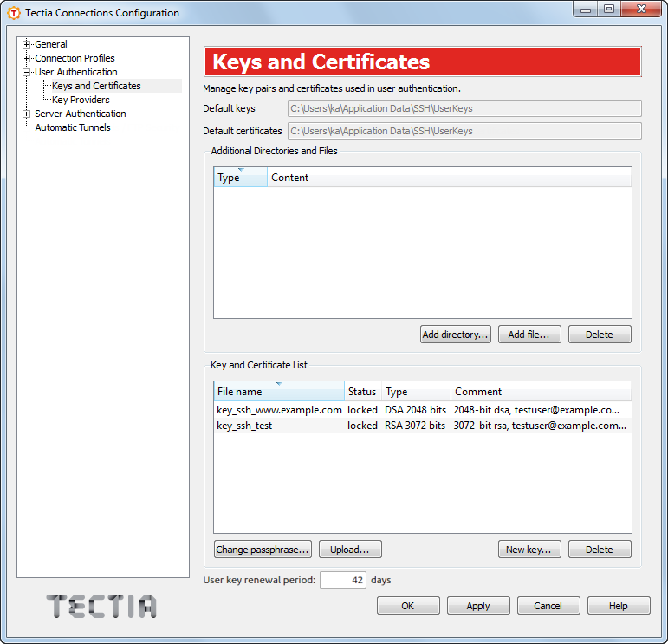Open Help for this dialog

pyautogui.click(x=619, y=606)
